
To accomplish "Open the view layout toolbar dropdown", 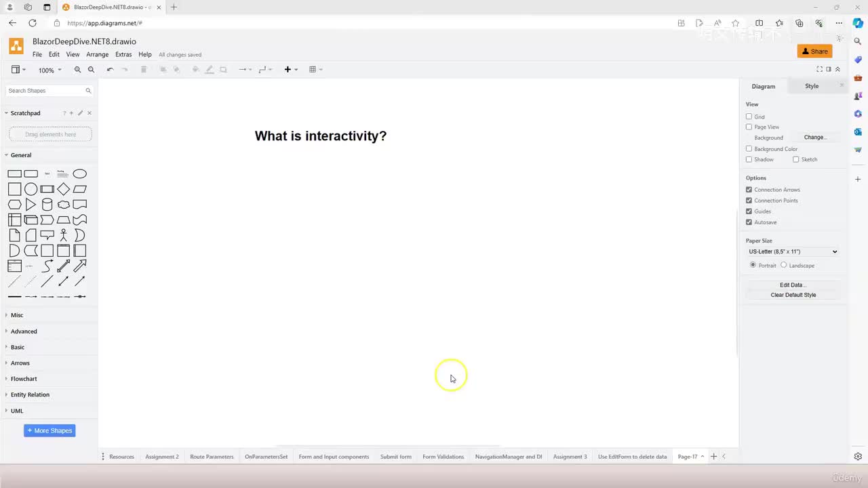I will [x=19, y=70].
